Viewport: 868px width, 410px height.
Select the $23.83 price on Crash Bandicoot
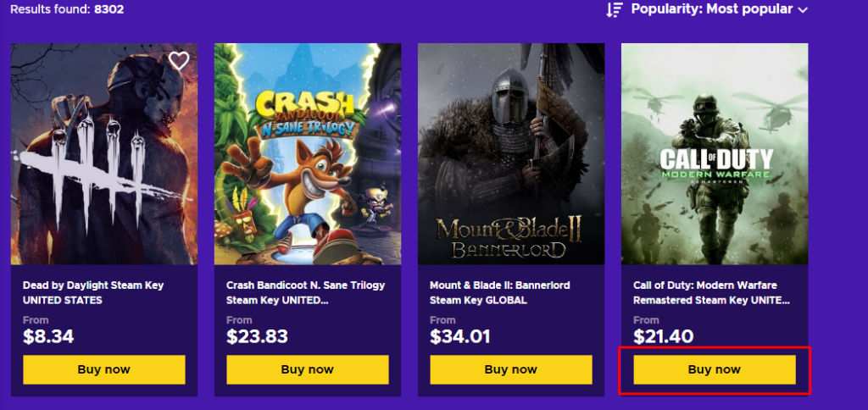(x=257, y=336)
